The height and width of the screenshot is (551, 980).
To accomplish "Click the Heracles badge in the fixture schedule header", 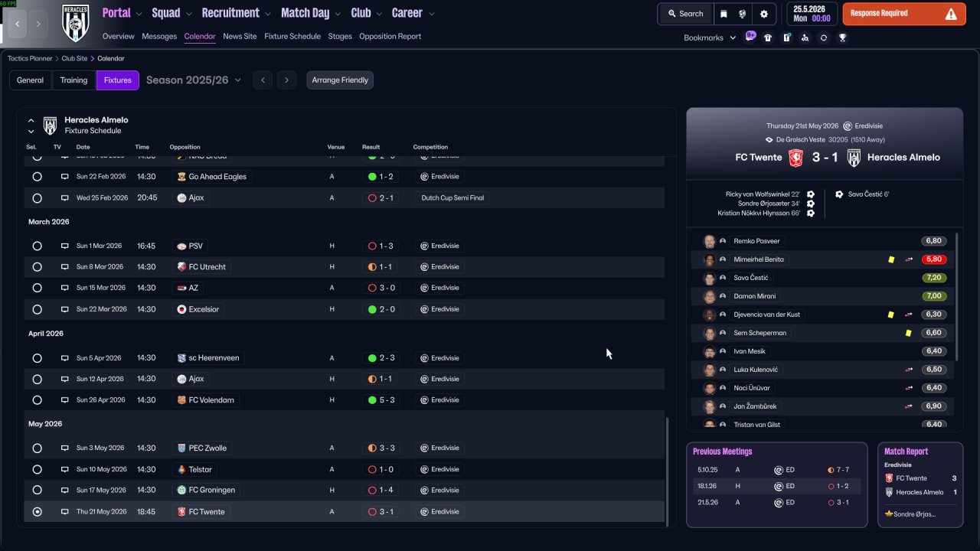I will click(x=50, y=126).
